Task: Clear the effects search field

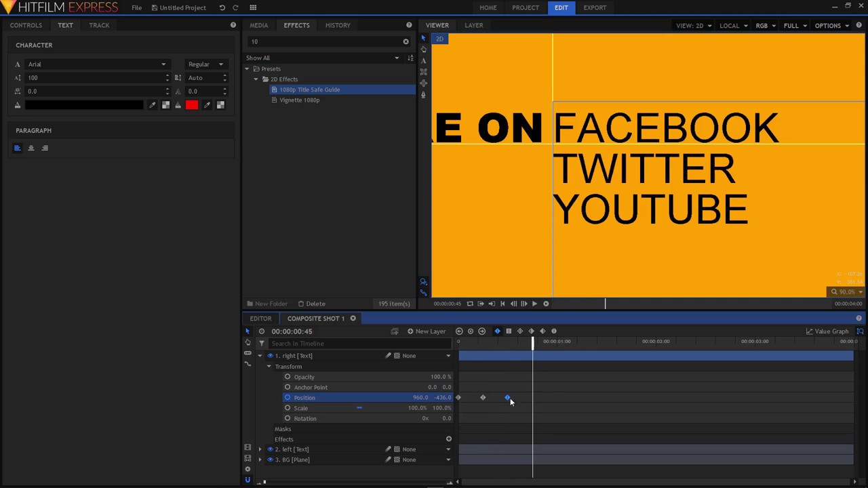Action: tap(406, 42)
